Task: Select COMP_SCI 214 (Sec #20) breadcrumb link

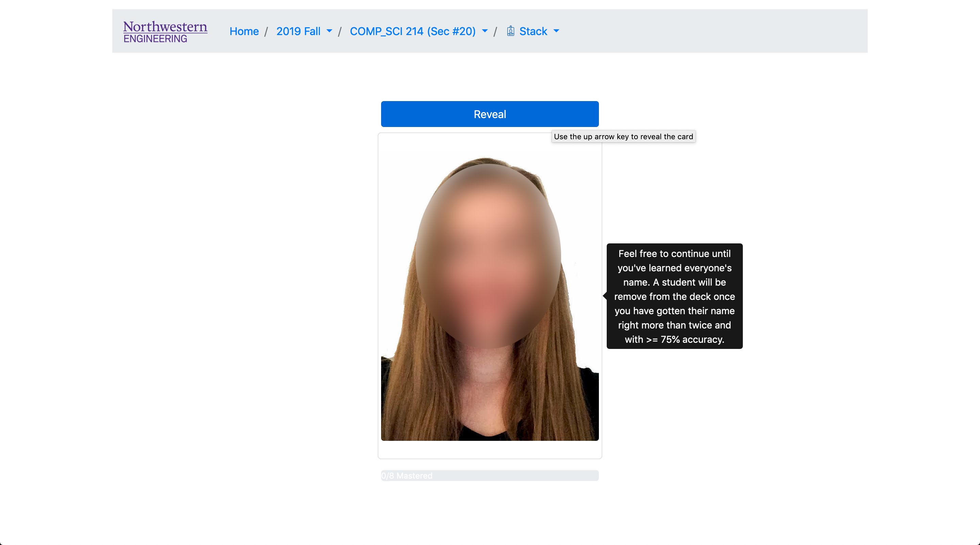Action: pos(412,31)
